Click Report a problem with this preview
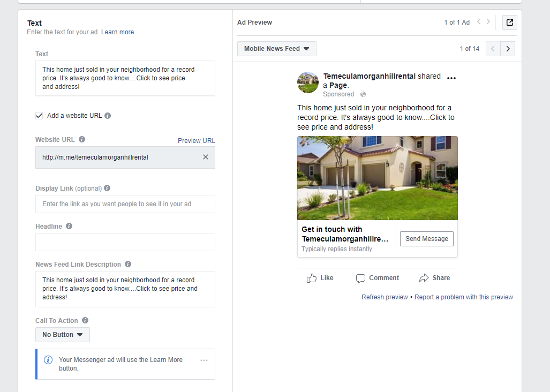Image resolution: width=550 pixels, height=392 pixels. pyautogui.click(x=464, y=297)
